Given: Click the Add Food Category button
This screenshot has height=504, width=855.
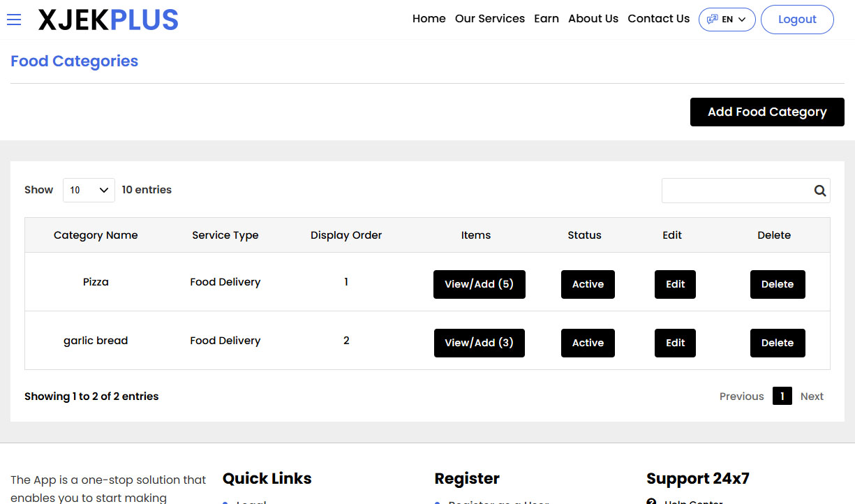Looking at the screenshot, I should (766, 112).
